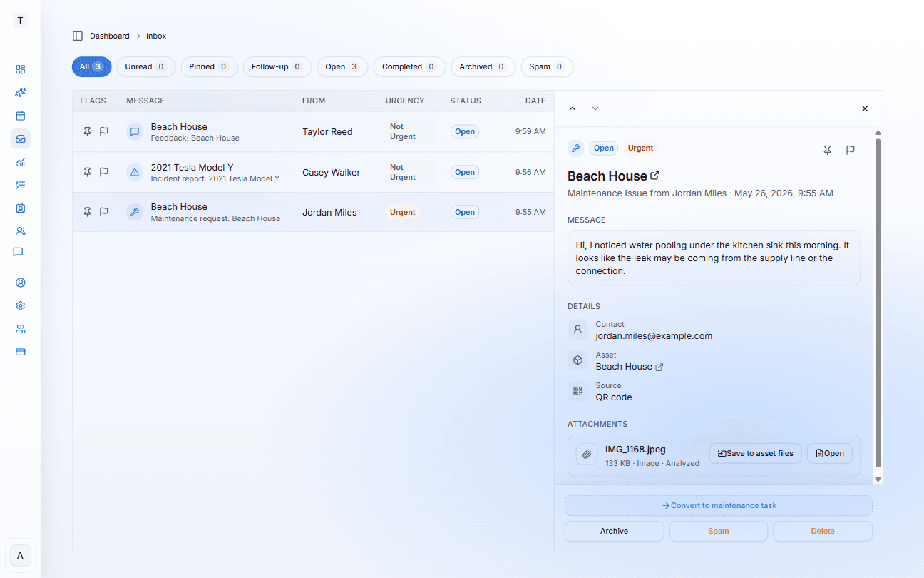Image resolution: width=924 pixels, height=578 pixels.
Task: Open the calendar icon in sidebar
Action: coord(21,116)
